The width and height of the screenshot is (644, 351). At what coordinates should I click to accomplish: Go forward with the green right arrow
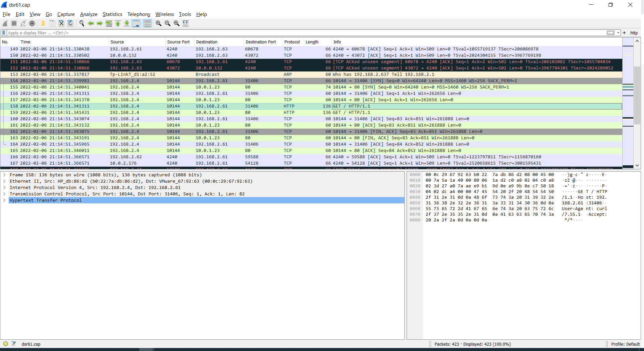pyautogui.click(x=99, y=23)
